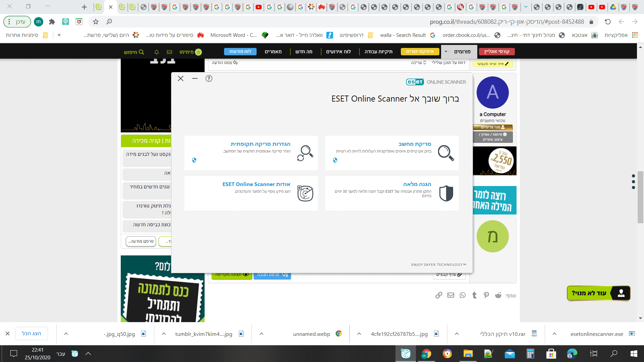
Task: Open the Articles menu item (מאמרים)
Action: (x=273, y=52)
